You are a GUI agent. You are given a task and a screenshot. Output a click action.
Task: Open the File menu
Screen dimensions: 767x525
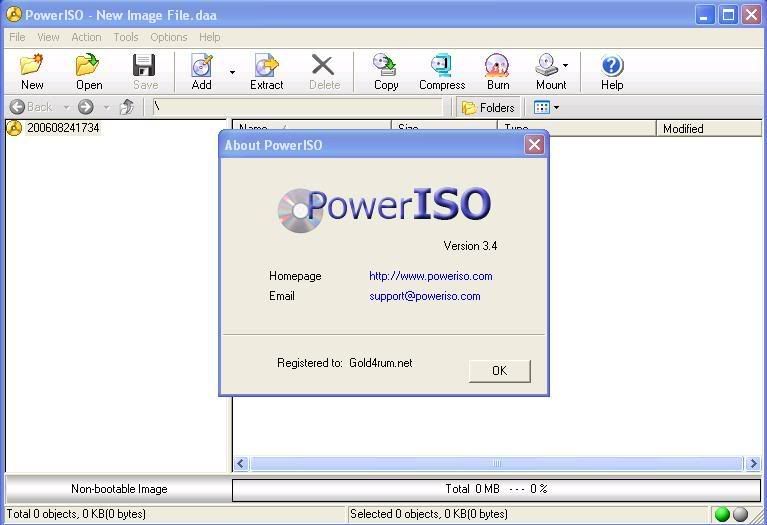(17, 37)
